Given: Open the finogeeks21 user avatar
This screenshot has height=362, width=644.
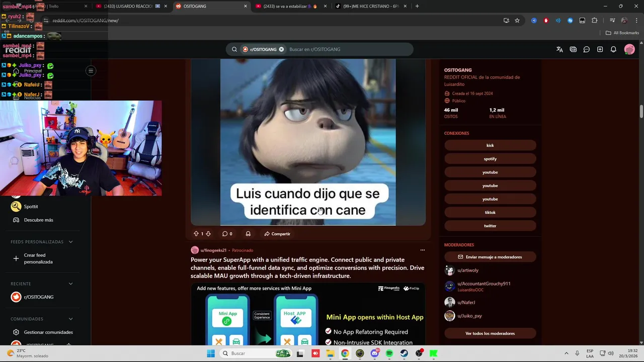Looking at the screenshot, I should pyautogui.click(x=195, y=250).
